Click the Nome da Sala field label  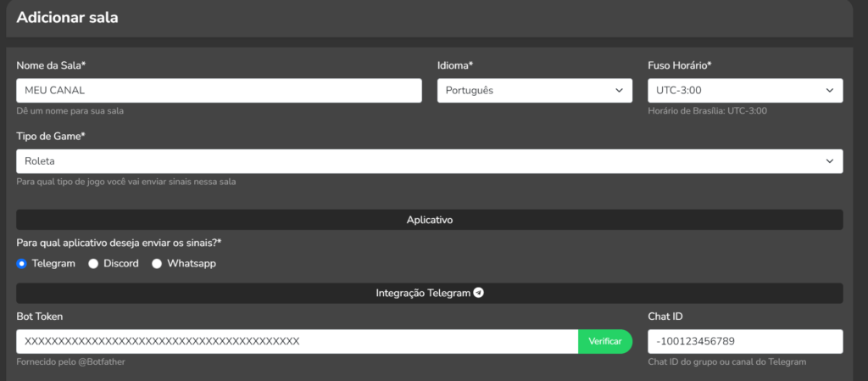[55, 65]
